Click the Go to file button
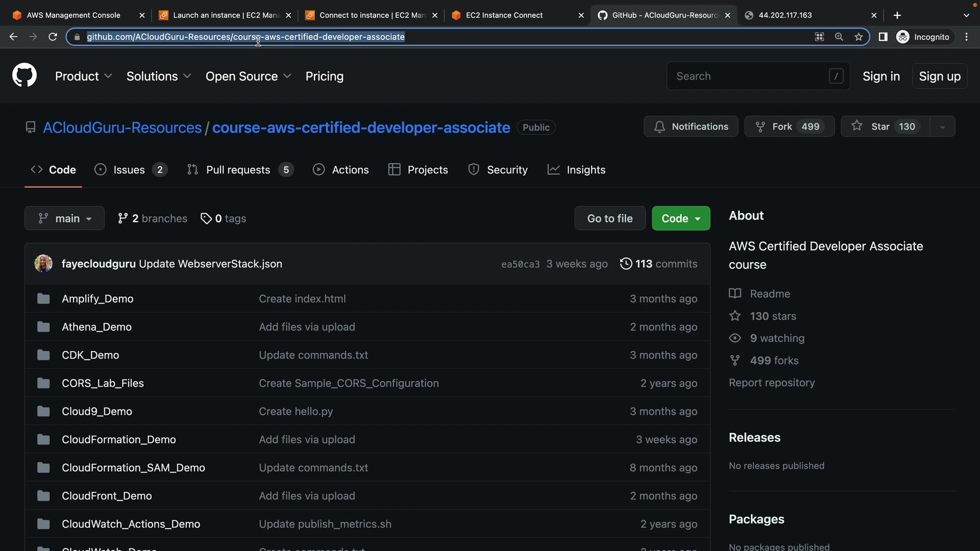980x551 pixels. [x=609, y=218]
